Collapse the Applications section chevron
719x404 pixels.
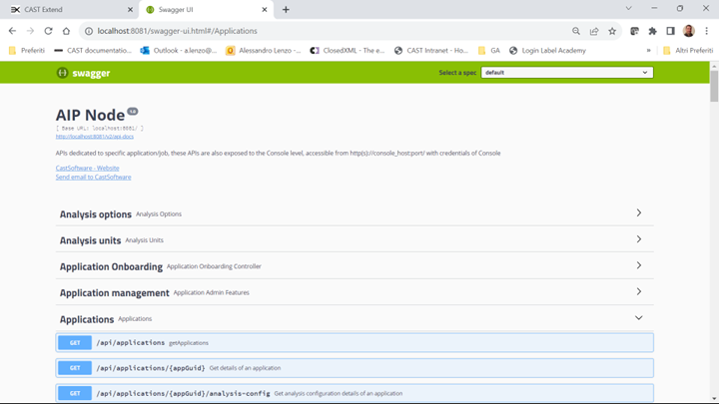pyautogui.click(x=639, y=318)
